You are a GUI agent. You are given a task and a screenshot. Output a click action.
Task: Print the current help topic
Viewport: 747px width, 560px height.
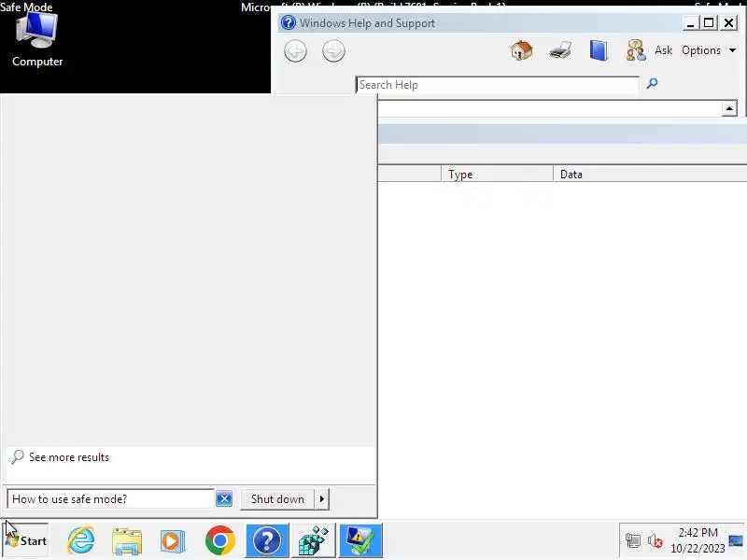point(560,50)
